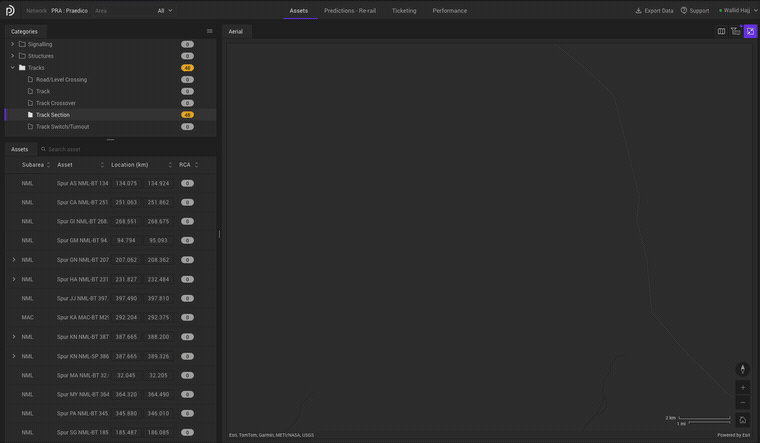Screen dimensions: 760x443
Task: Open the Predictions - Re-rail tab
Action: (x=350, y=11)
